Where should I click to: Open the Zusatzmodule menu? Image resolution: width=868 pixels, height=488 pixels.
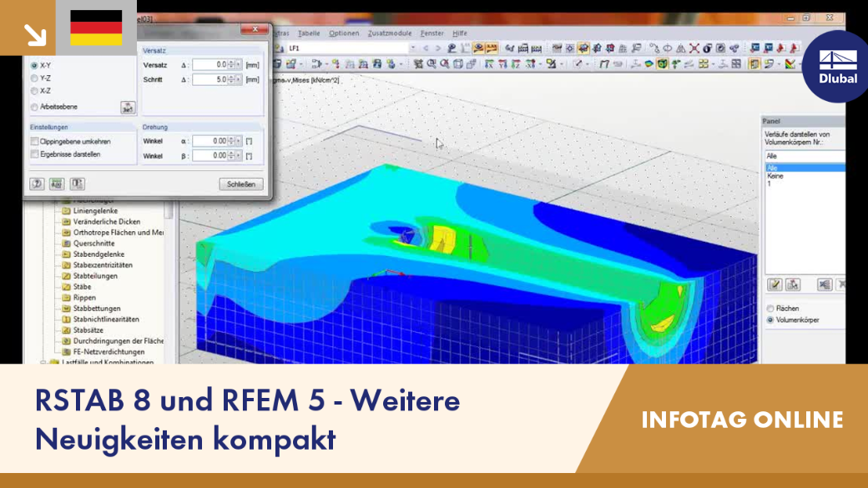click(390, 33)
